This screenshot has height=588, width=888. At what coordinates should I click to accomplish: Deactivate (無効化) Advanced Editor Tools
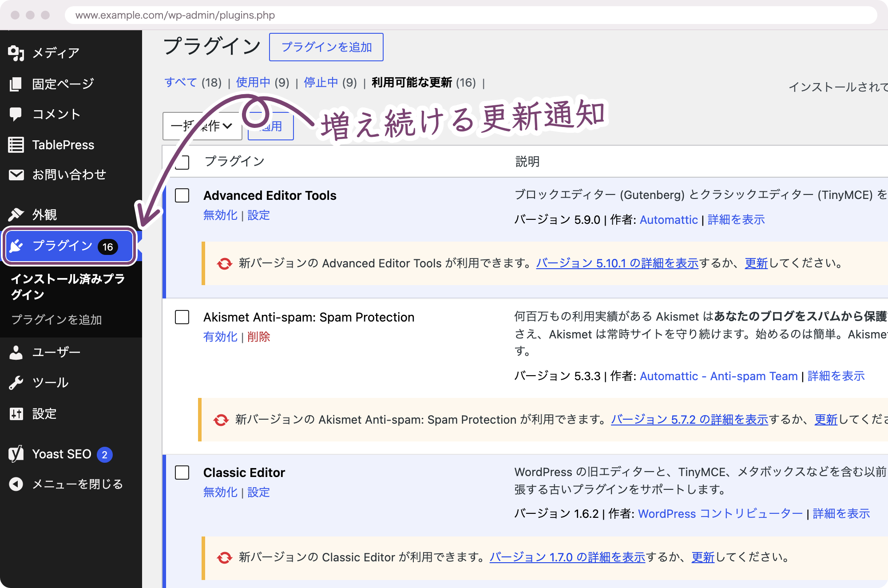(x=220, y=215)
